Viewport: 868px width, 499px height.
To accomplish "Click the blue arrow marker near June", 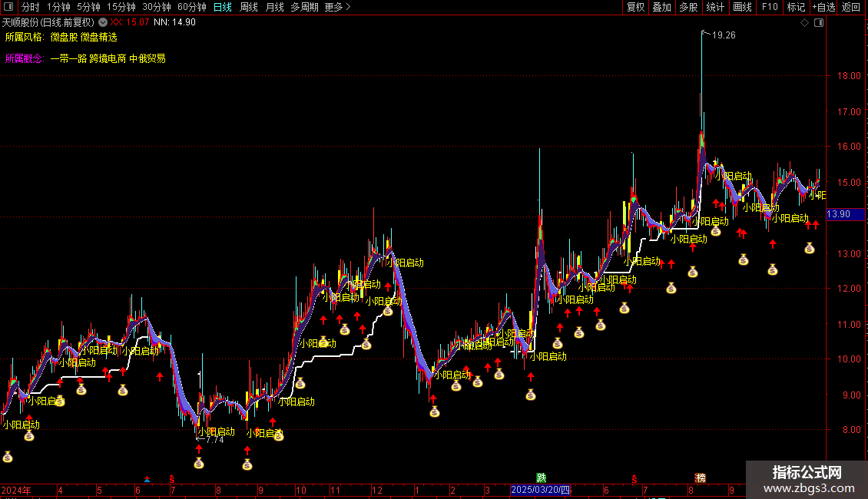I will [147, 479].
